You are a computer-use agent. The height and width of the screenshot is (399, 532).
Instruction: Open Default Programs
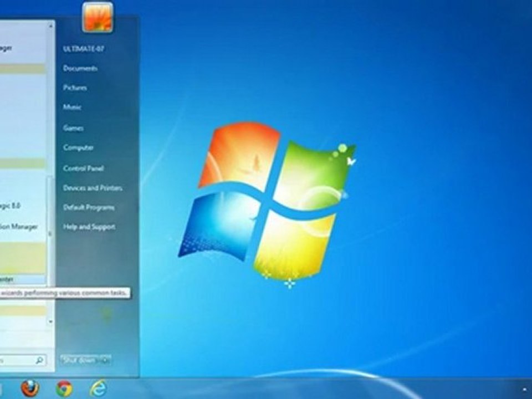coord(89,207)
